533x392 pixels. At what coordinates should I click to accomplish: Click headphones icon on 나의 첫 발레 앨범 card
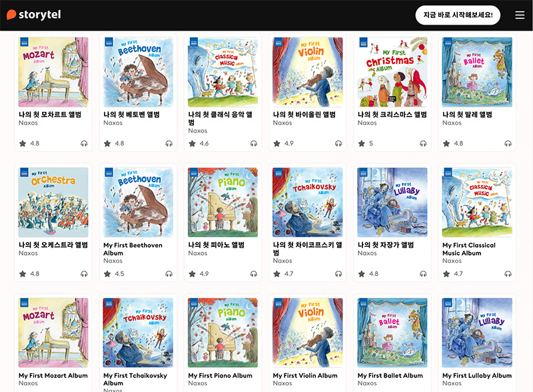point(508,143)
